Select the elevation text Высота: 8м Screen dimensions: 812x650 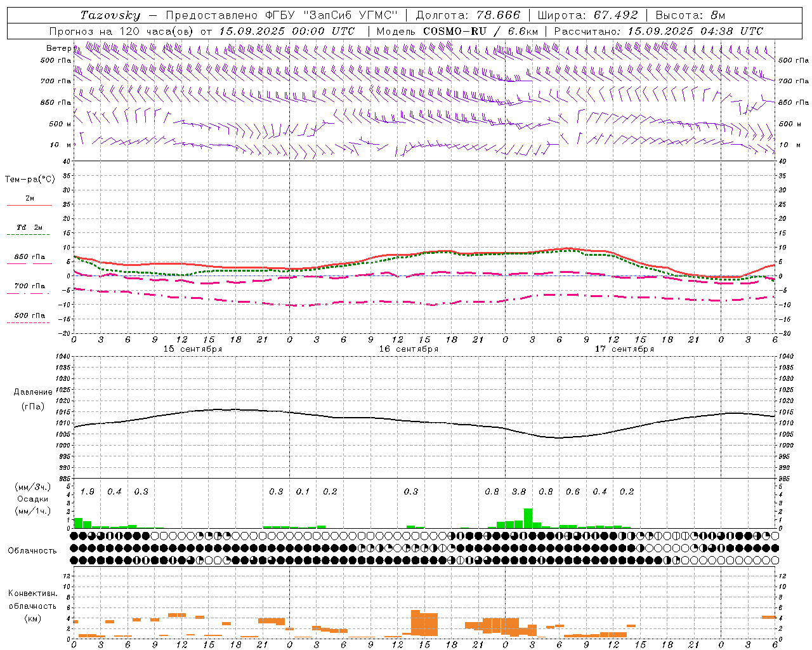click(x=690, y=15)
